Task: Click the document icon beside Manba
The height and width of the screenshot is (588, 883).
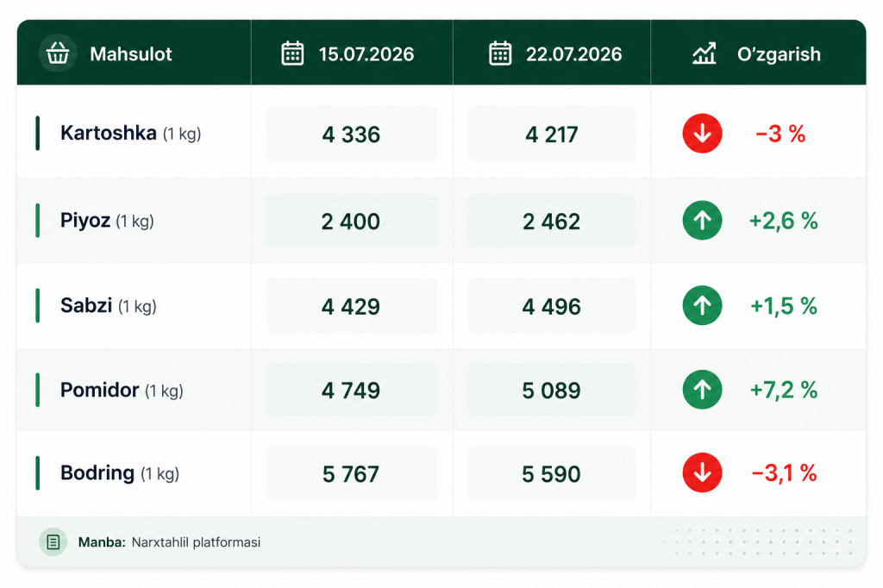Action: [x=53, y=541]
